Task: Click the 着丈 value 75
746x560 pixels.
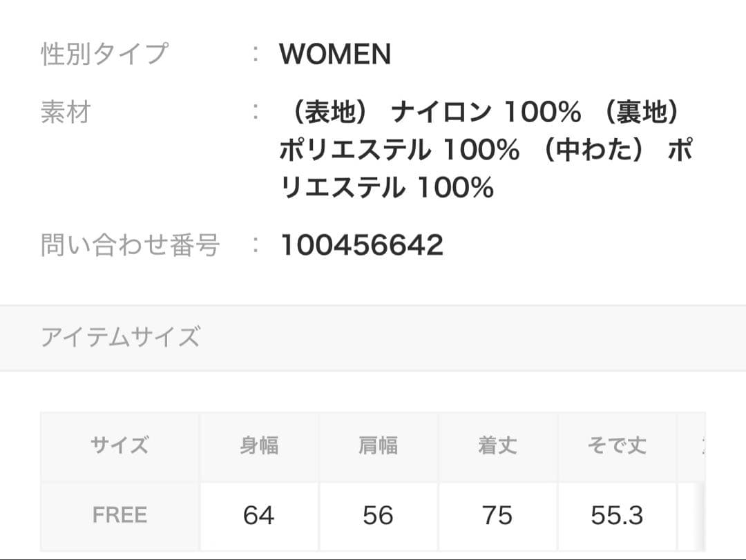Action: point(497,515)
